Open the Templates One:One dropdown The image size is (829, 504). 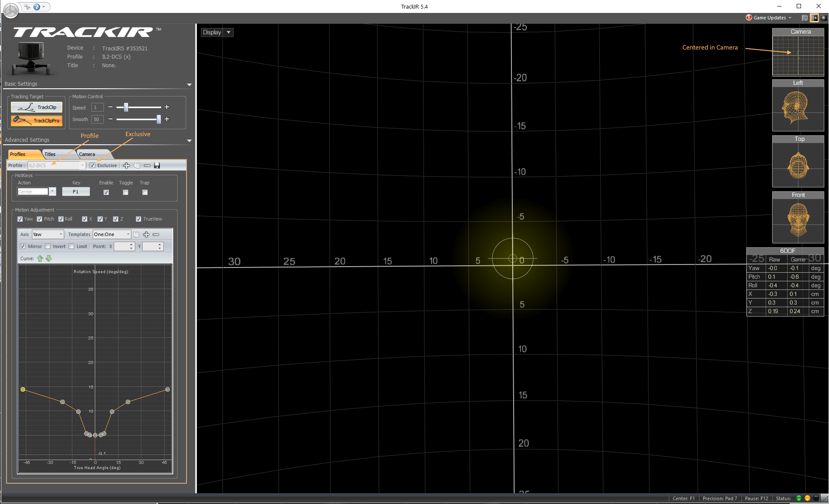pyautogui.click(x=112, y=234)
